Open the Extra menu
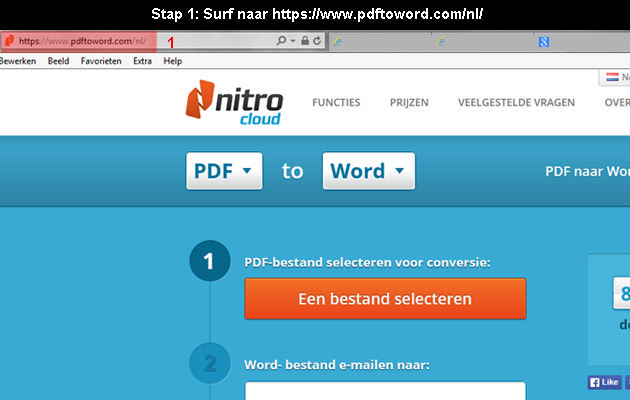630x400 pixels. tap(142, 61)
